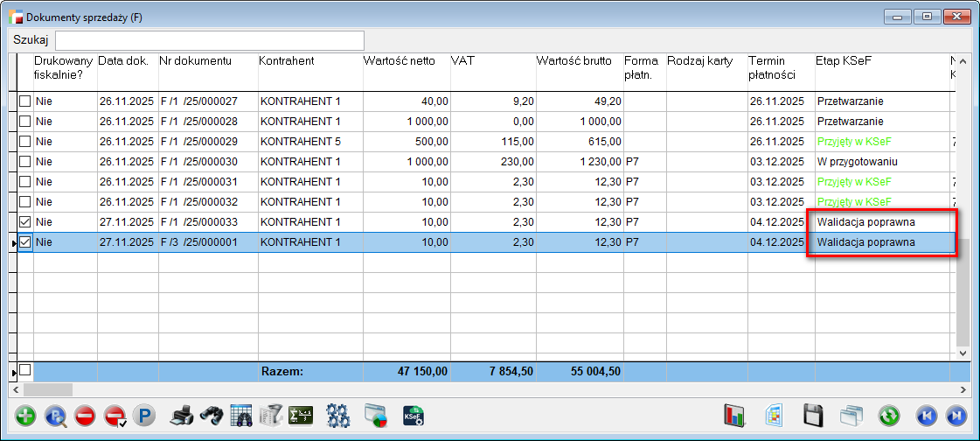
Task: Click the red minus delete icon
Action: click(85, 416)
